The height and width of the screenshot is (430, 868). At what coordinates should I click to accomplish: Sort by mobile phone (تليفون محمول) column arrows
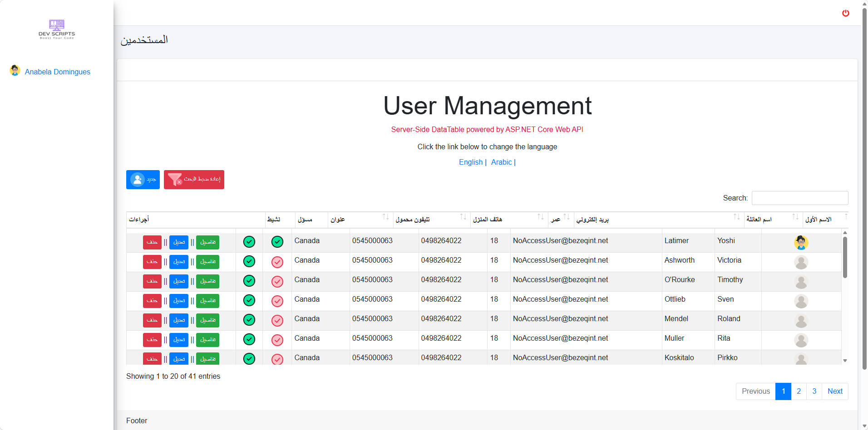(463, 217)
